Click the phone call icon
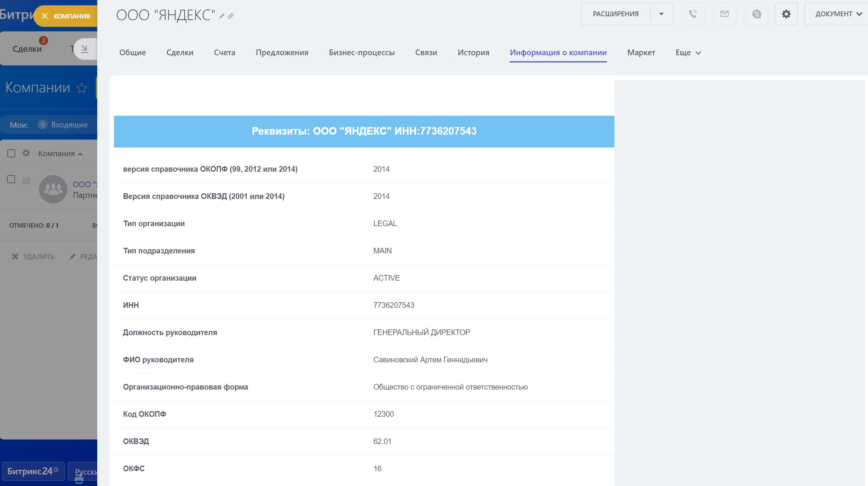This screenshot has width=868, height=486. coord(693,14)
